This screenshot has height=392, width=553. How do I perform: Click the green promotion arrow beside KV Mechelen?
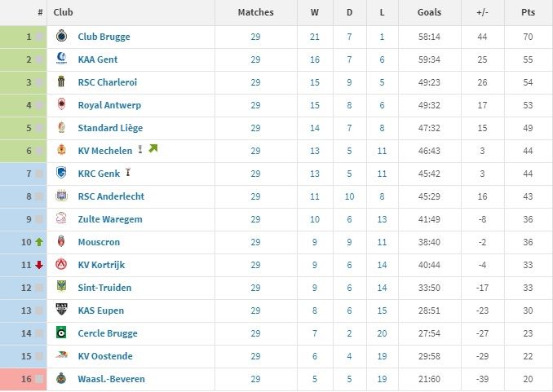click(153, 149)
